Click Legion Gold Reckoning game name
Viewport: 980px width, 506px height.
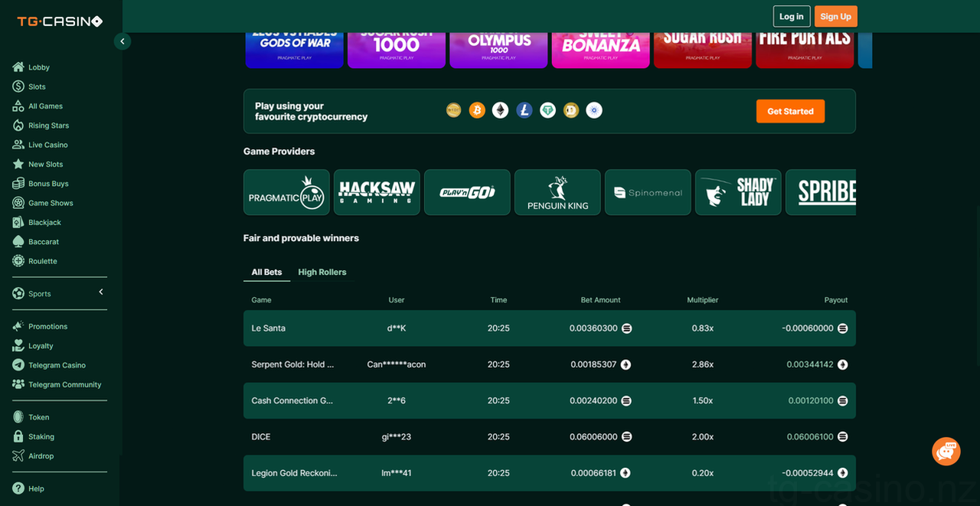(294, 473)
